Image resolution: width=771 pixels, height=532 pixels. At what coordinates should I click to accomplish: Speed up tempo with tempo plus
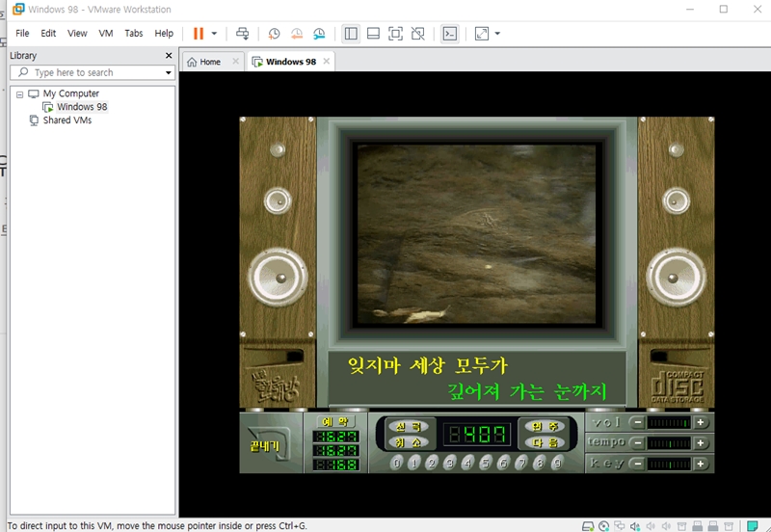click(701, 443)
